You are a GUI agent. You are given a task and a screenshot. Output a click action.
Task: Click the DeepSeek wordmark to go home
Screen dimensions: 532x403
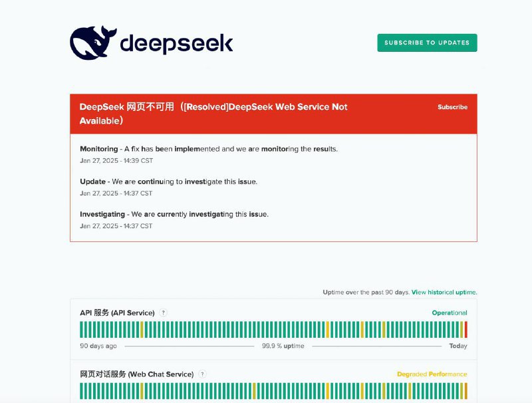[175, 43]
